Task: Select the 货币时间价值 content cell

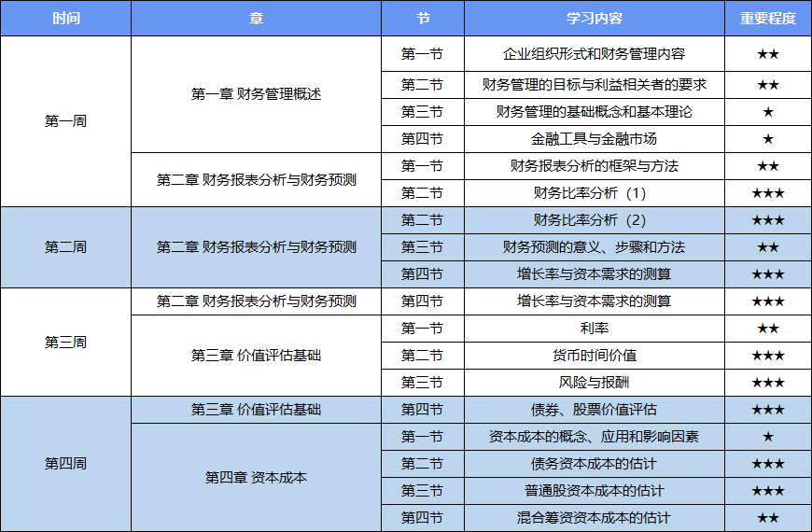Action: point(594,356)
